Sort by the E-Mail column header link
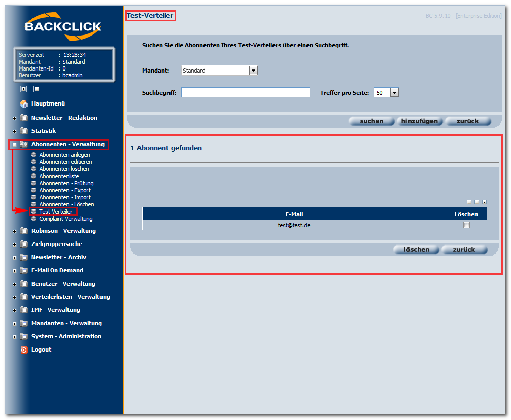 (x=294, y=214)
